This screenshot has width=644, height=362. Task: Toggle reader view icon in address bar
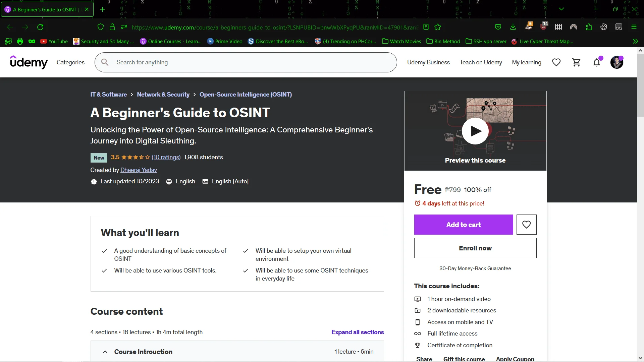[426, 27]
